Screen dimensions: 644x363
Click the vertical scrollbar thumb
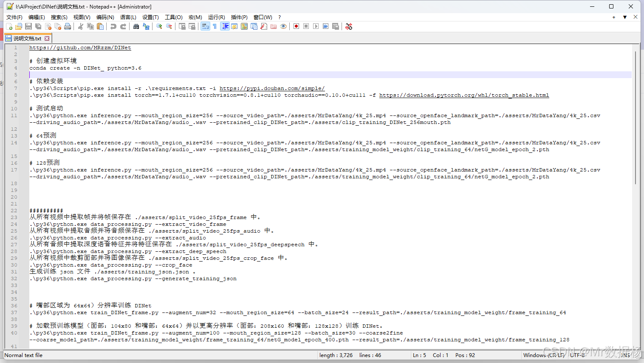[636, 118]
